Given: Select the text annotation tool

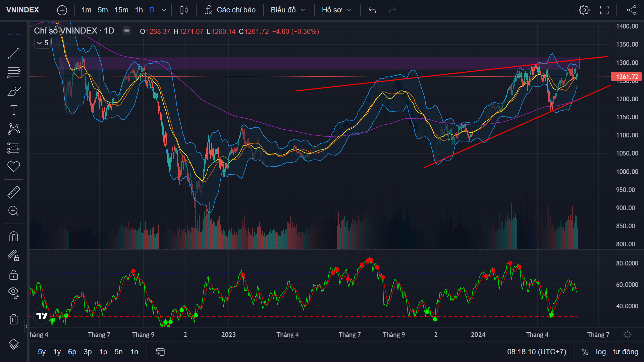Looking at the screenshot, I should [x=14, y=110].
